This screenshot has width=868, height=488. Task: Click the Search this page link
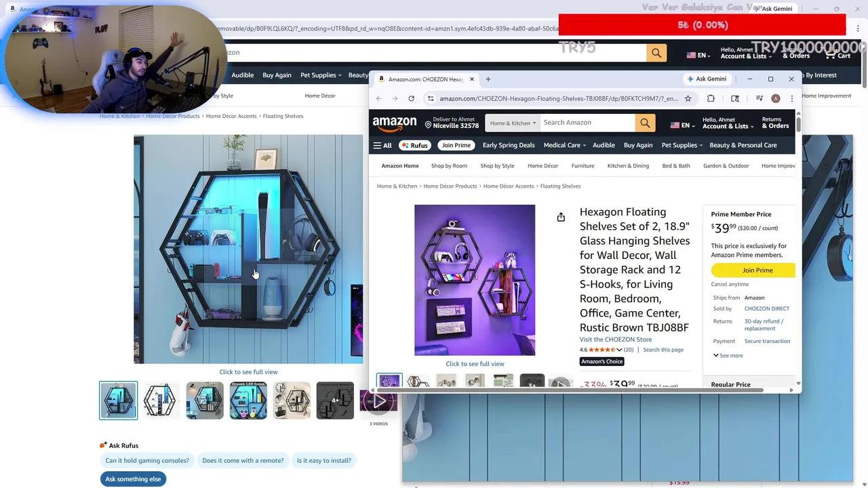[663, 350]
